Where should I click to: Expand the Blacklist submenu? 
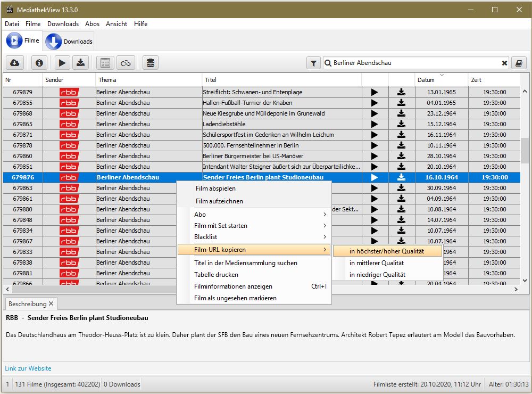click(254, 237)
